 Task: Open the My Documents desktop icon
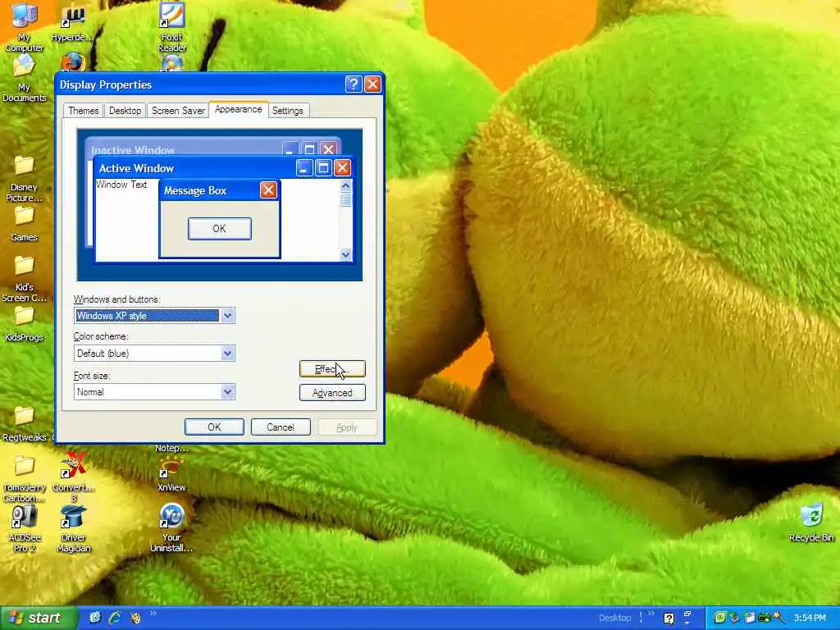pyautogui.click(x=24, y=80)
